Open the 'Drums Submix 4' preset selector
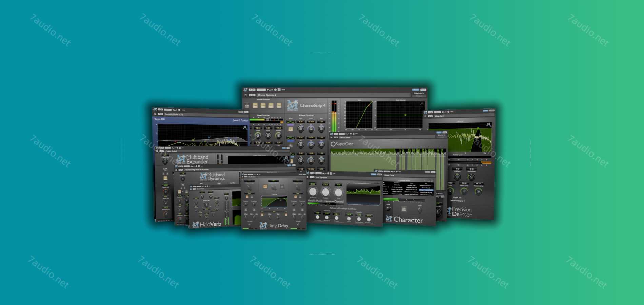 (334, 95)
